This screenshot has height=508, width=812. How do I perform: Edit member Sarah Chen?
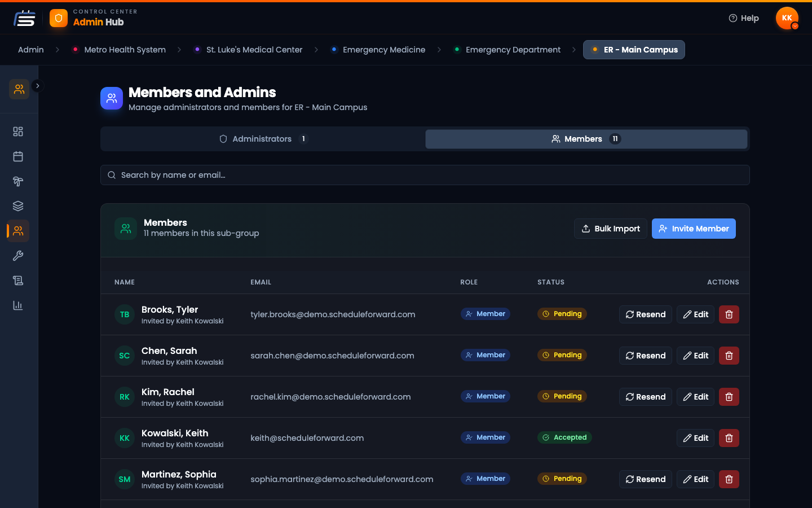(696, 356)
